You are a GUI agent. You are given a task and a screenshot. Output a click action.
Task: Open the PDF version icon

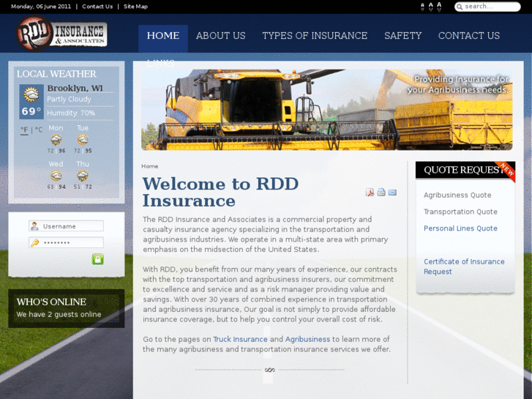coord(370,193)
